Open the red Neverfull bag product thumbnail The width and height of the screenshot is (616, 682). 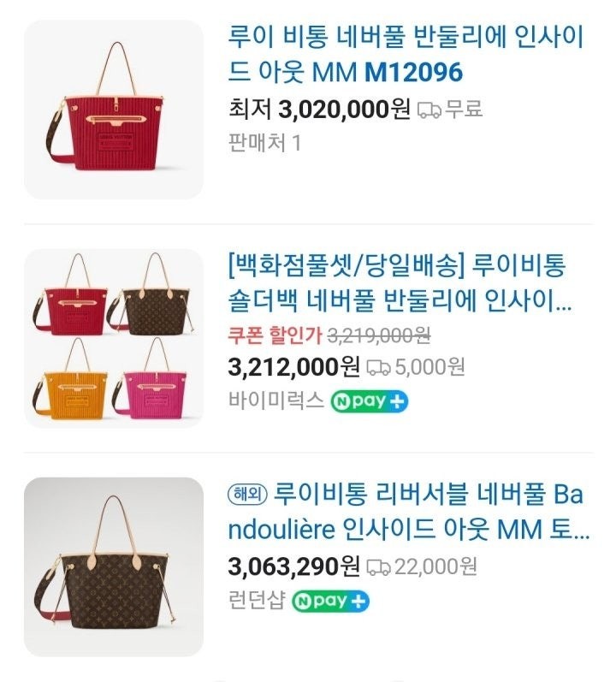[114, 110]
